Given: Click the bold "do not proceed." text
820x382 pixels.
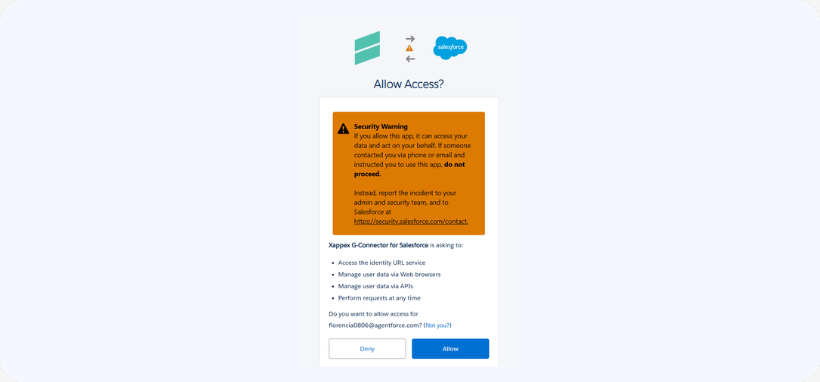Looking at the screenshot, I should [x=409, y=169].
